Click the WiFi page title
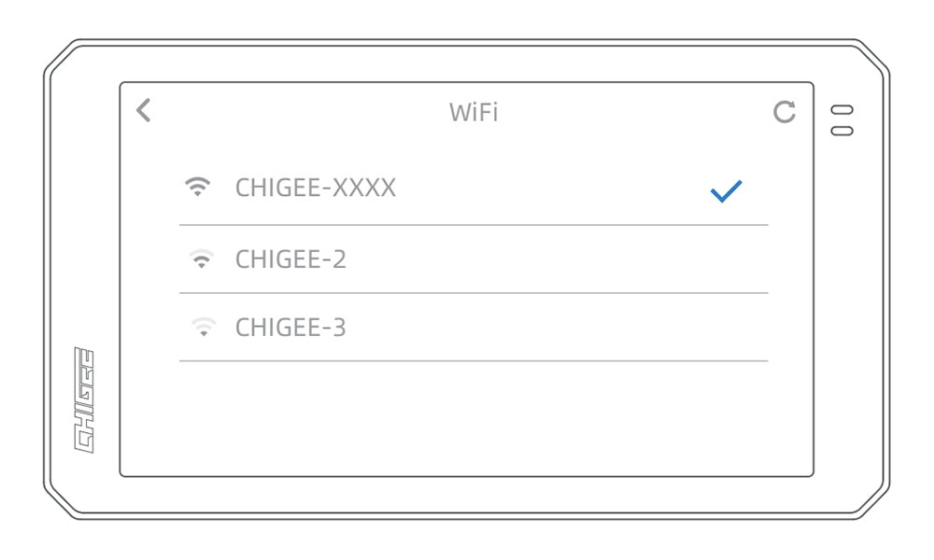 pyautogui.click(x=474, y=113)
